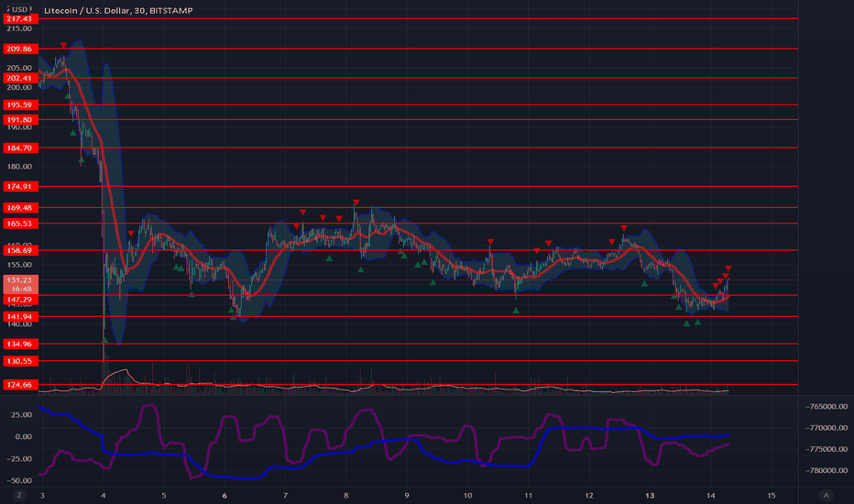Click date 4 on the time axis

click(103, 495)
